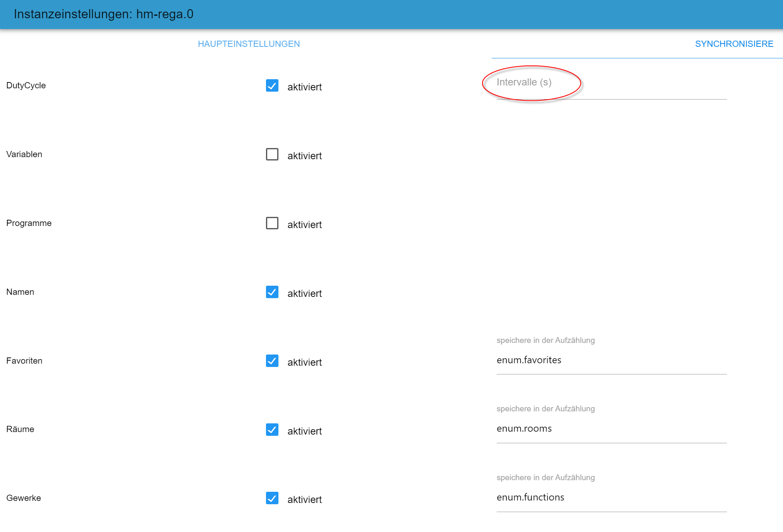
Task: Click the aktiviert label beside Favoriten
Action: click(305, 362)
